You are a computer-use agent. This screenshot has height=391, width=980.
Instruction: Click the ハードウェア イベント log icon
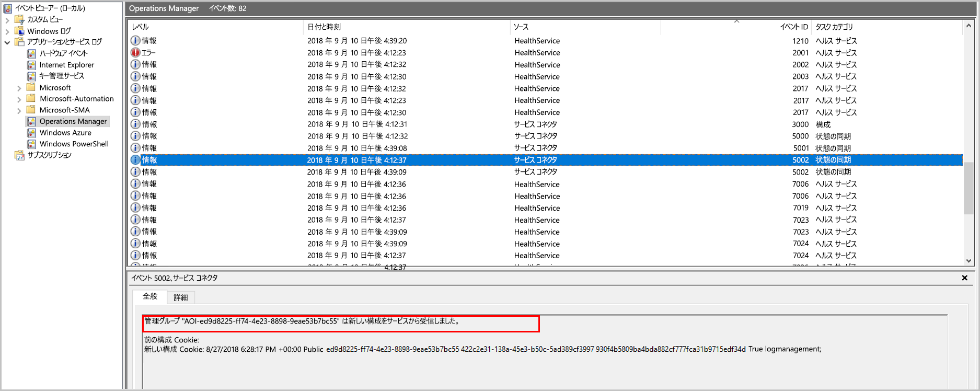(31, 53)
